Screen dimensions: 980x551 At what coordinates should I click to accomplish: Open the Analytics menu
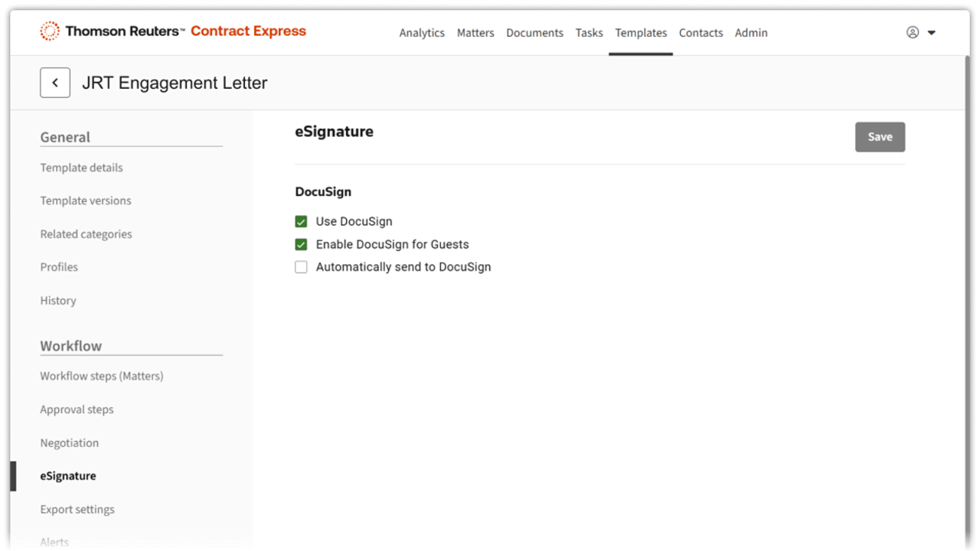click(422, 33)
